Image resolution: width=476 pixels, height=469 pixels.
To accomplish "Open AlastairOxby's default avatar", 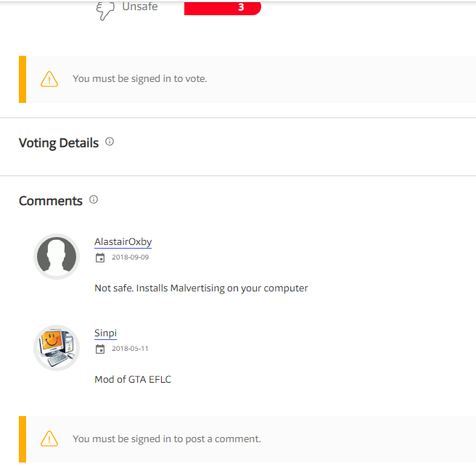I will coord(57,257).
